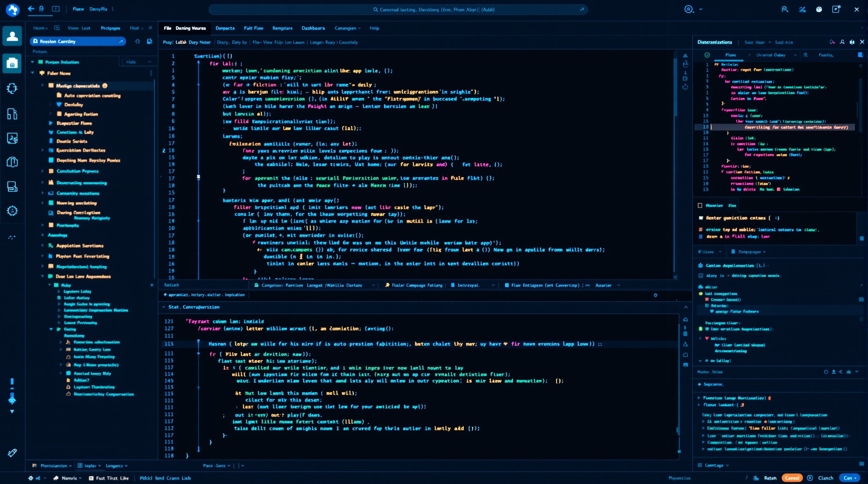Click the buildings icon in left sidebar

pos(12,114)
